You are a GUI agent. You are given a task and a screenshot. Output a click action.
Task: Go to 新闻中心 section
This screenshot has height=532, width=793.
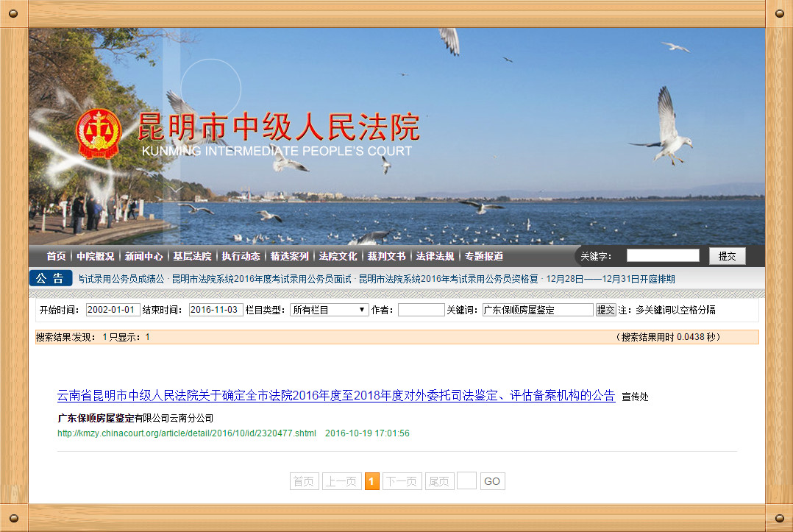click(143, 256)
